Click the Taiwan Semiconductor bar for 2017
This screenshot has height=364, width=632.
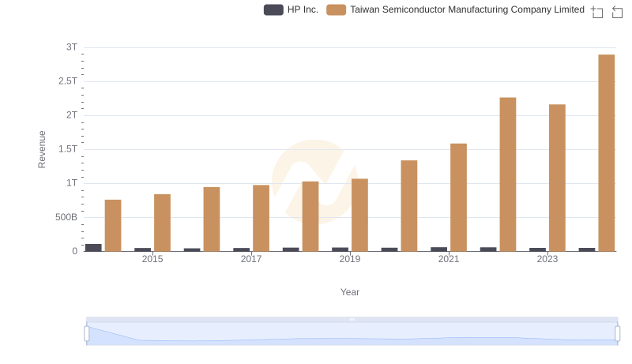click(261, 218)
